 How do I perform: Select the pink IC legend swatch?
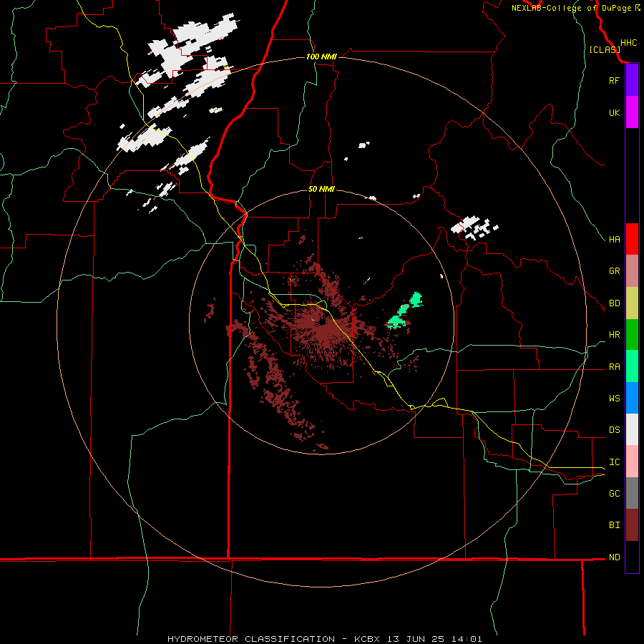click(632, 462)
